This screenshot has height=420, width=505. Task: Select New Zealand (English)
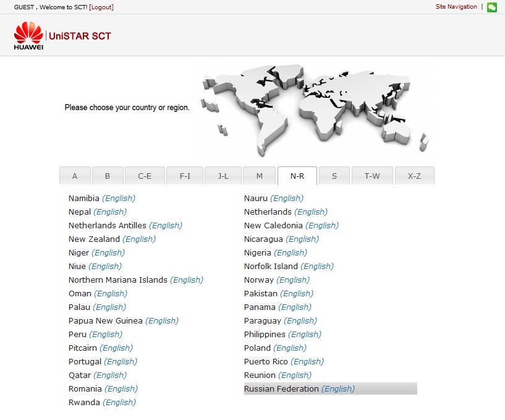(x=112, y=239)
